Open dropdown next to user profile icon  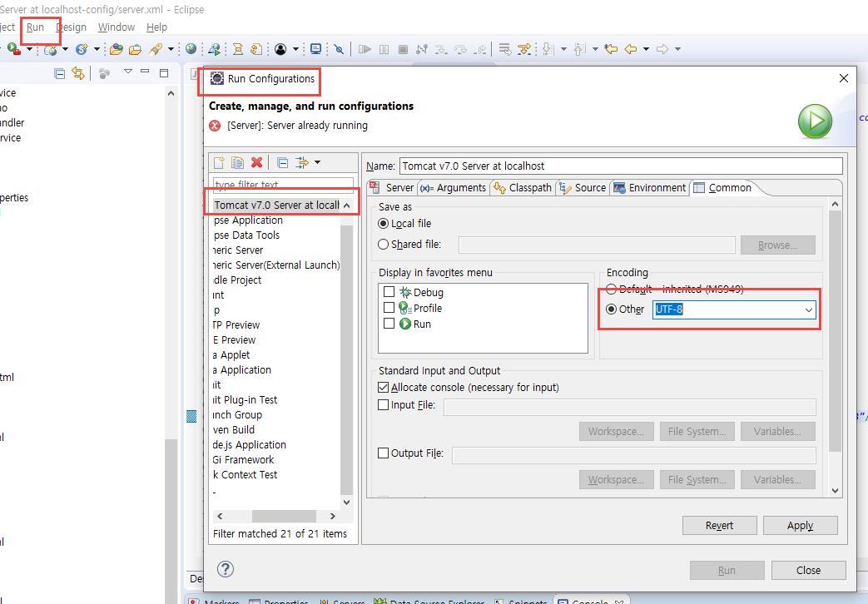pyautogui.click(x=295, y=49)
